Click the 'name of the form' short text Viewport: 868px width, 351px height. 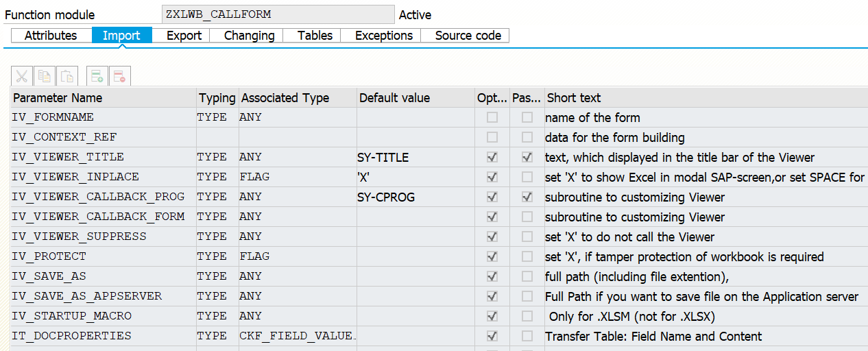pos(592,117)
